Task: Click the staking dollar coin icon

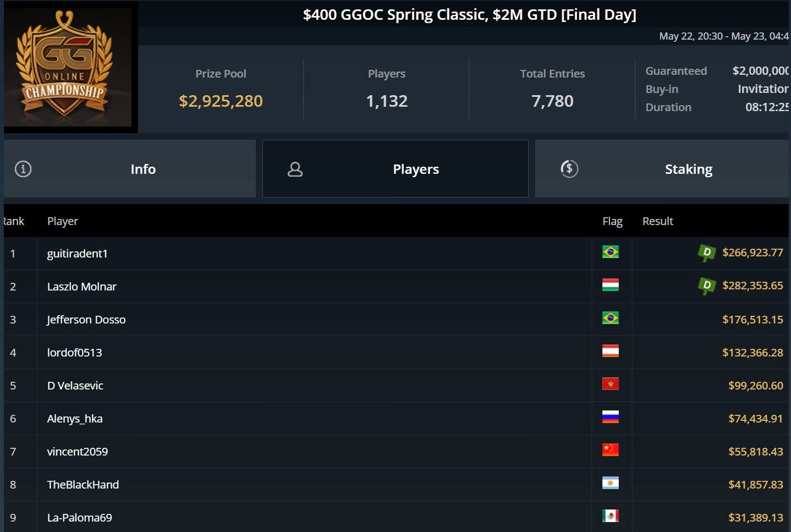Action: coord(569,169)
